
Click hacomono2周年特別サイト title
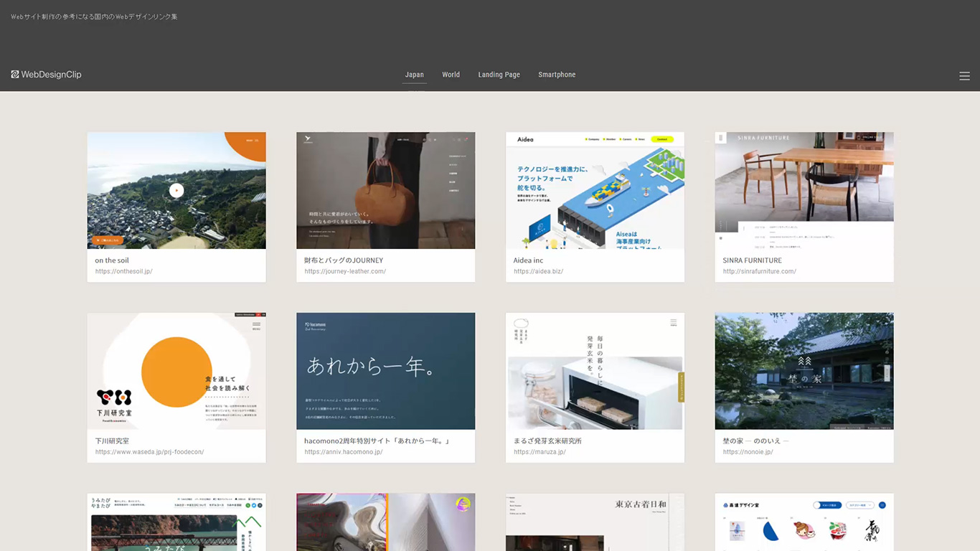[377, 441]
